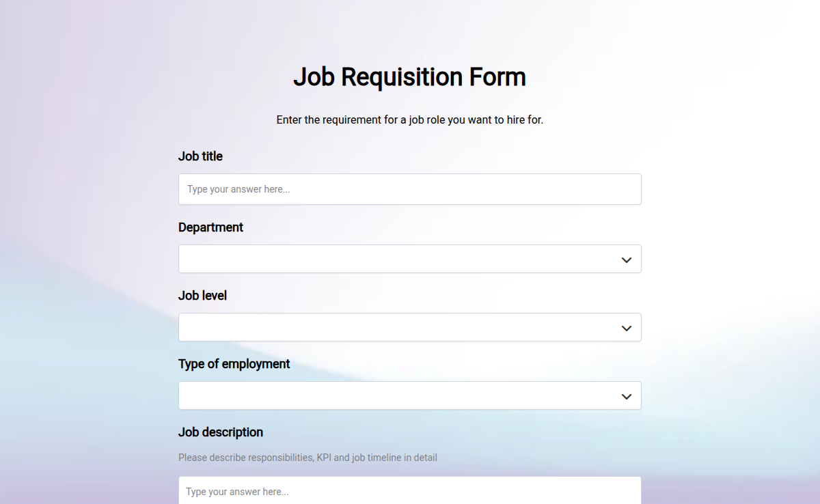Viewport: 820px width, 504px height.
Task: Click the Type of employment label
Action: point(234,364)
